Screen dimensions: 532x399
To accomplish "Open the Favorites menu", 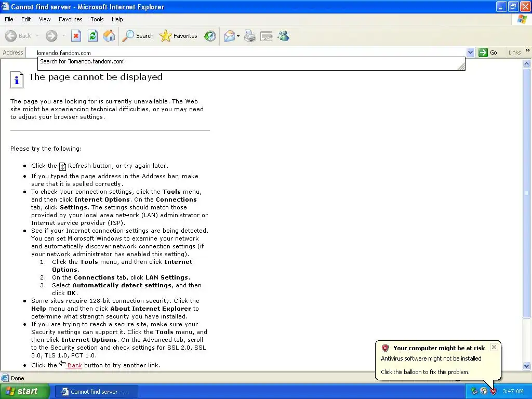I will [70, 19].
